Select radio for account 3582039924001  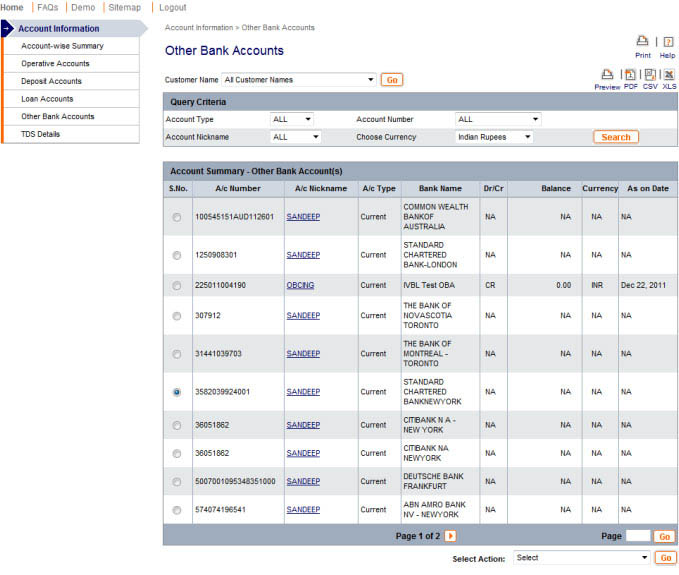click(177, 392)
